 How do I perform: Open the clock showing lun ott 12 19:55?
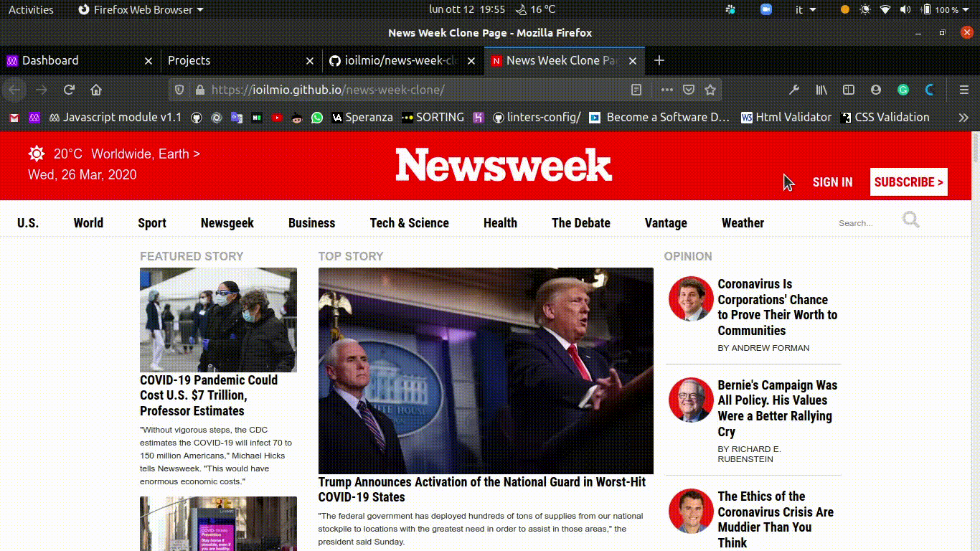pyautogui.click(x=467, y=9)
